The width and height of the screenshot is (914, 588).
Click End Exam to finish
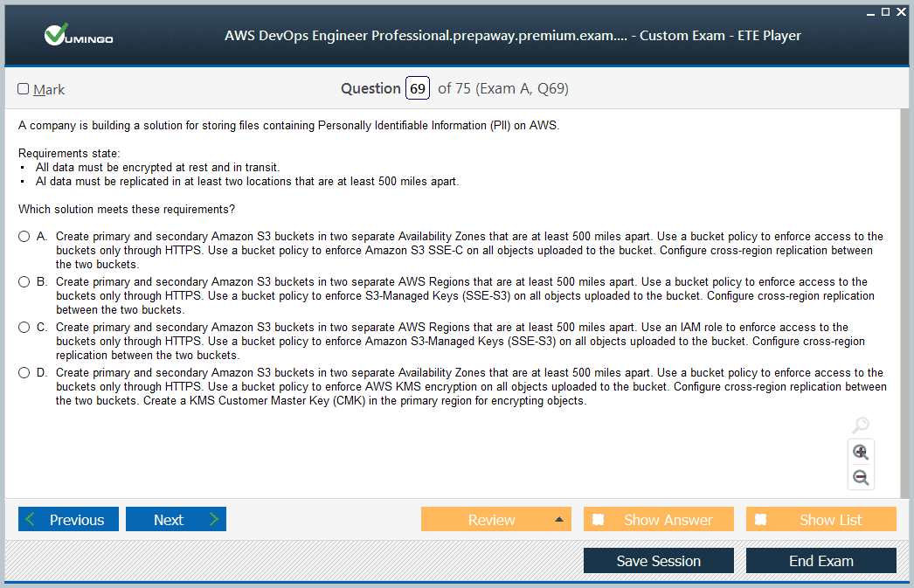(821, 561)
